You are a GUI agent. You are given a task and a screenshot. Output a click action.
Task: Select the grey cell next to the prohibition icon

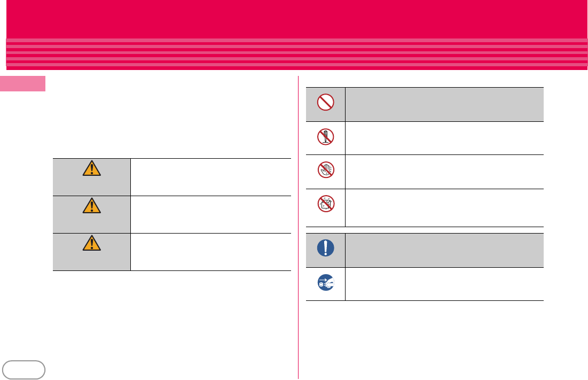444,104
